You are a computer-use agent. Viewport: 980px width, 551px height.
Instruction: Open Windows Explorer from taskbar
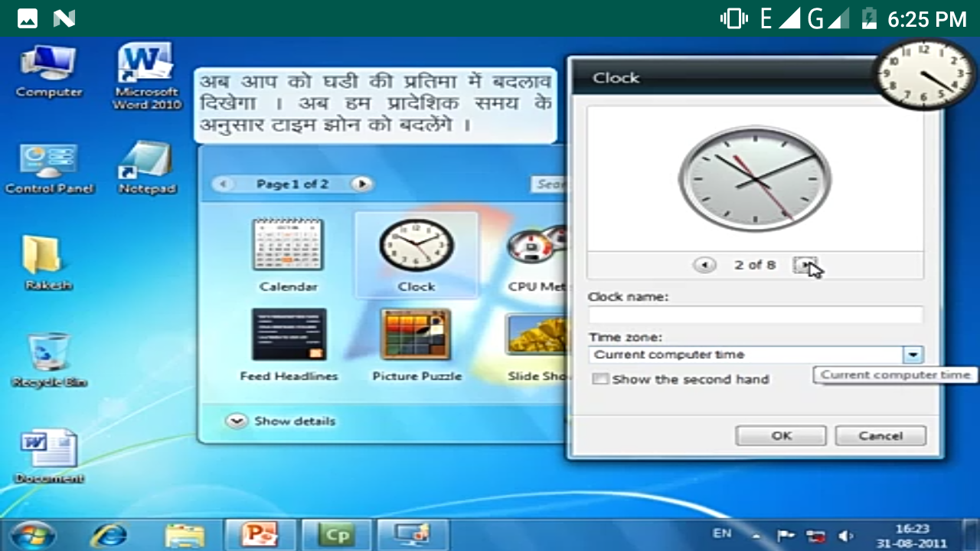pyautogui.click(x=185, y=534)
